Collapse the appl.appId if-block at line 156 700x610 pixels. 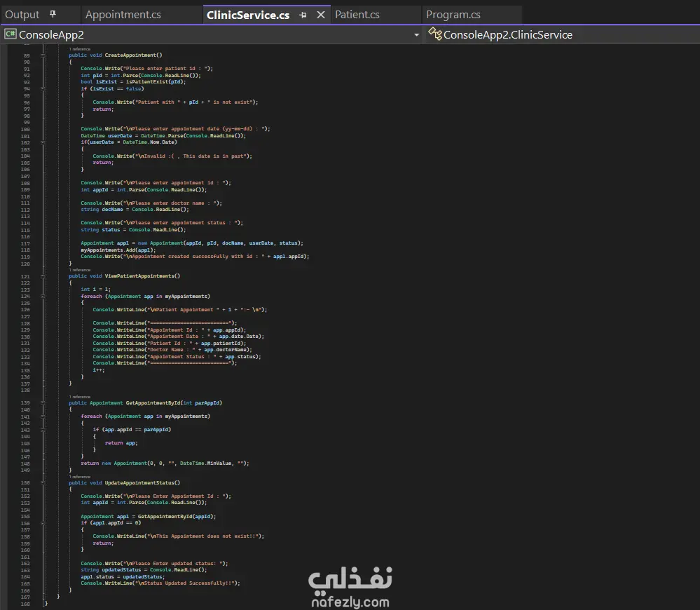pos(43,523)
